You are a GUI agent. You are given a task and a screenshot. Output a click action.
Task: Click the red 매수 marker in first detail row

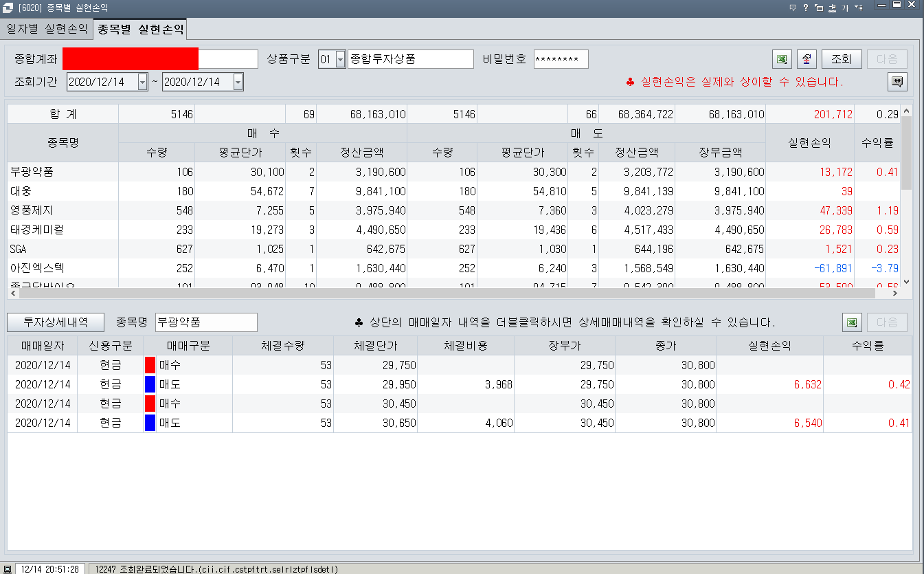tap(150, 365)
